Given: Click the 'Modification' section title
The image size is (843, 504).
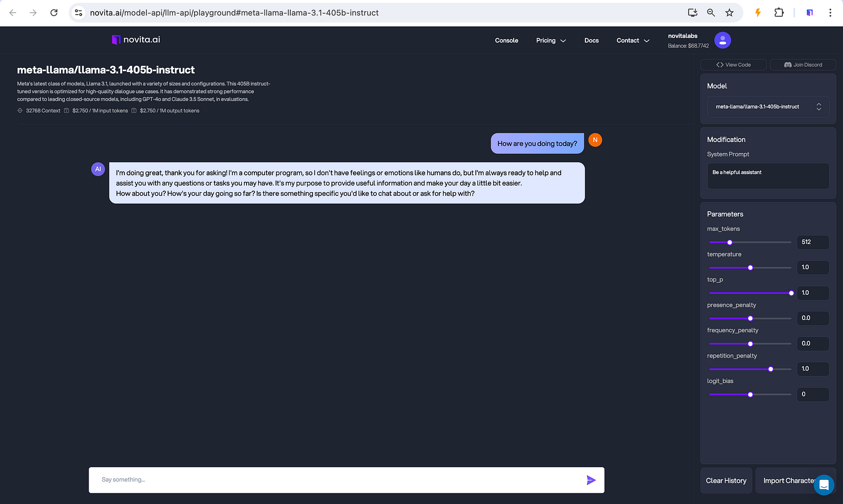Looking at the screenshot, I should click(x=726, y=140).
